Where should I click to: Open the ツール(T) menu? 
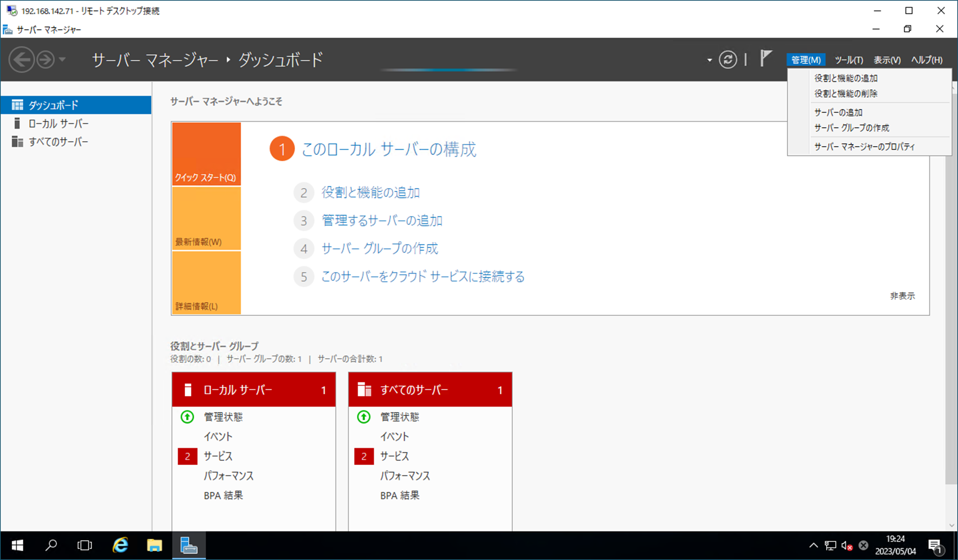849,60
